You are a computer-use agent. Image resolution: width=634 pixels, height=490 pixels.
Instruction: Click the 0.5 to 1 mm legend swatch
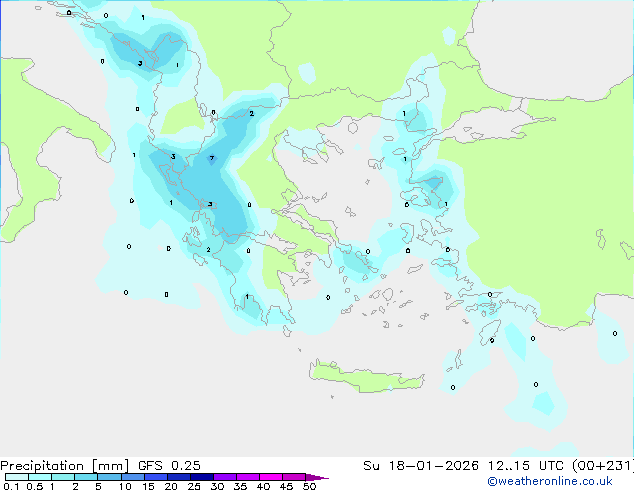40,477
